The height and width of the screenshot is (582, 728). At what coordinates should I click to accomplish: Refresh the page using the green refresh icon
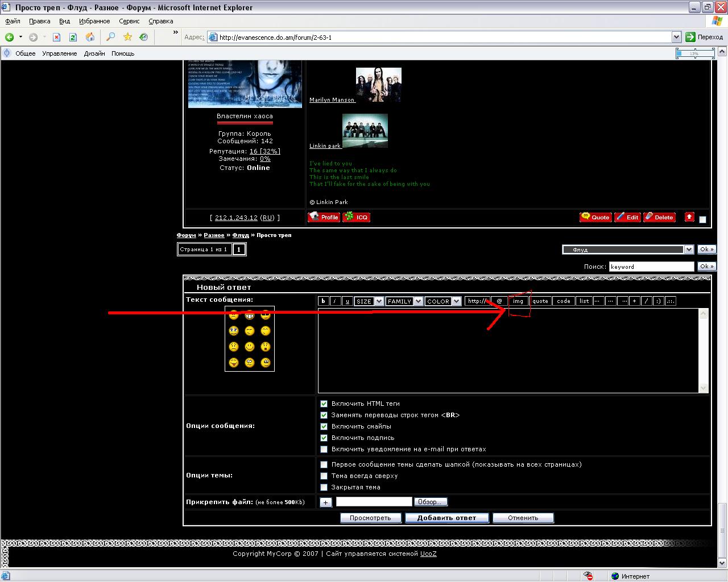pyautogui.click(x=73, y=37)
